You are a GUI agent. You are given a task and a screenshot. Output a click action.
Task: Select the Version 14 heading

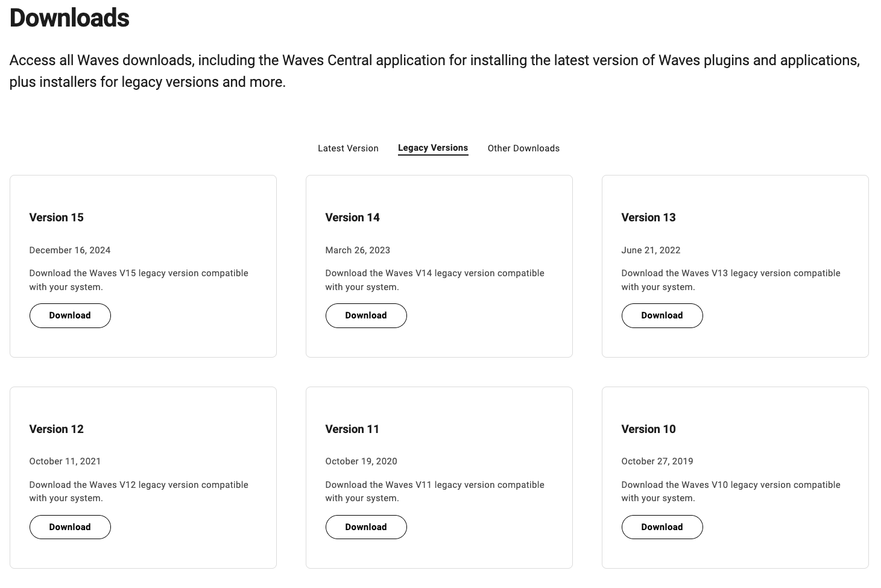(353, 218)
